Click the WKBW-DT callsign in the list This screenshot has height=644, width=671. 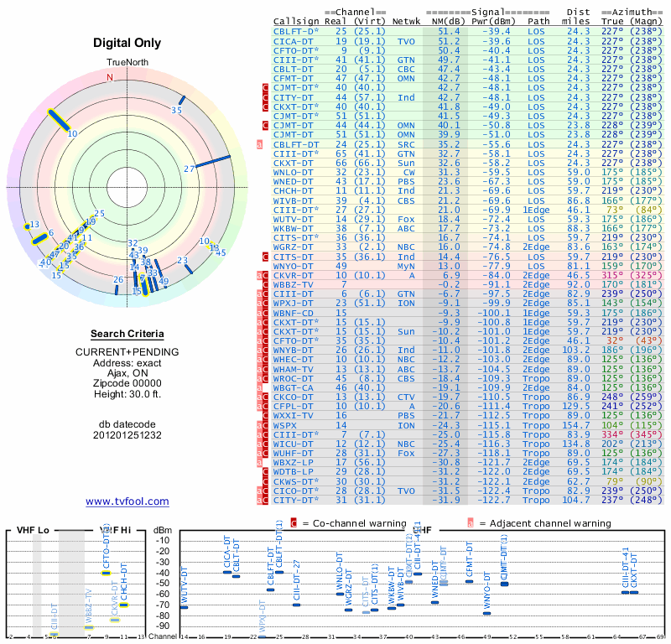[x=294, y=228]
